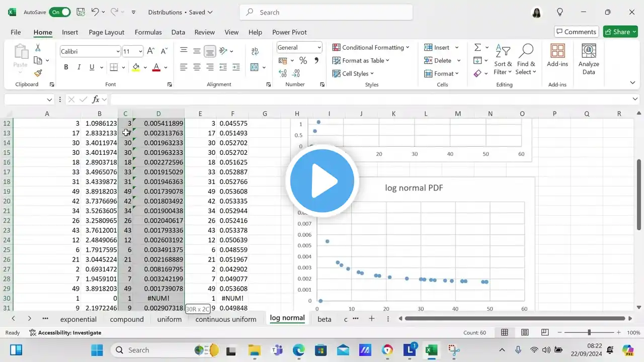Toggle Bold formatting
Image resolution: width=644 pixels, height=362 pixels.
tap(66, 67)
